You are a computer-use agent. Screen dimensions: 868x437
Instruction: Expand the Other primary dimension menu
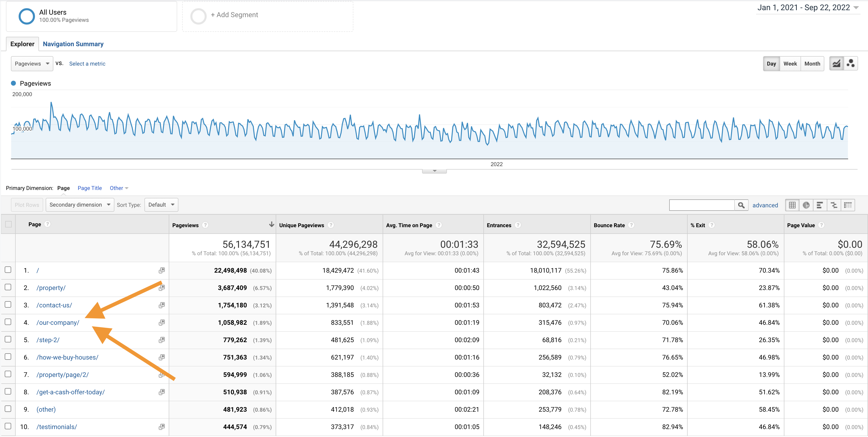pos(119,188)
